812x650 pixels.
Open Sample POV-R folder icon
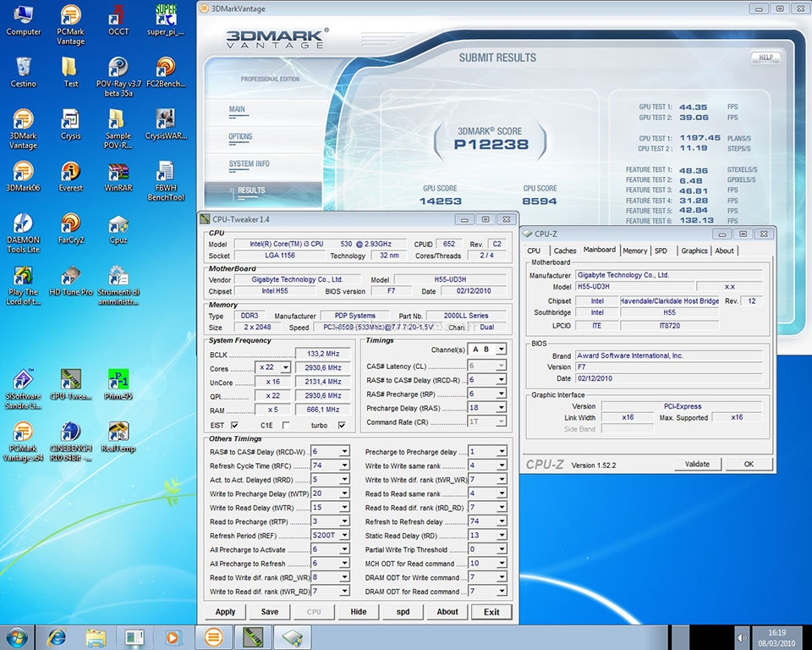coord(118,129)
